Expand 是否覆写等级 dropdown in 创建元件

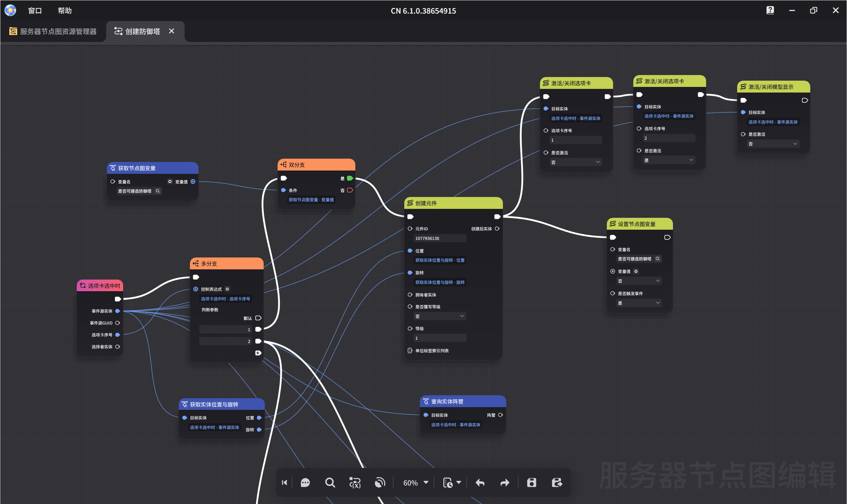pos(439,316)
